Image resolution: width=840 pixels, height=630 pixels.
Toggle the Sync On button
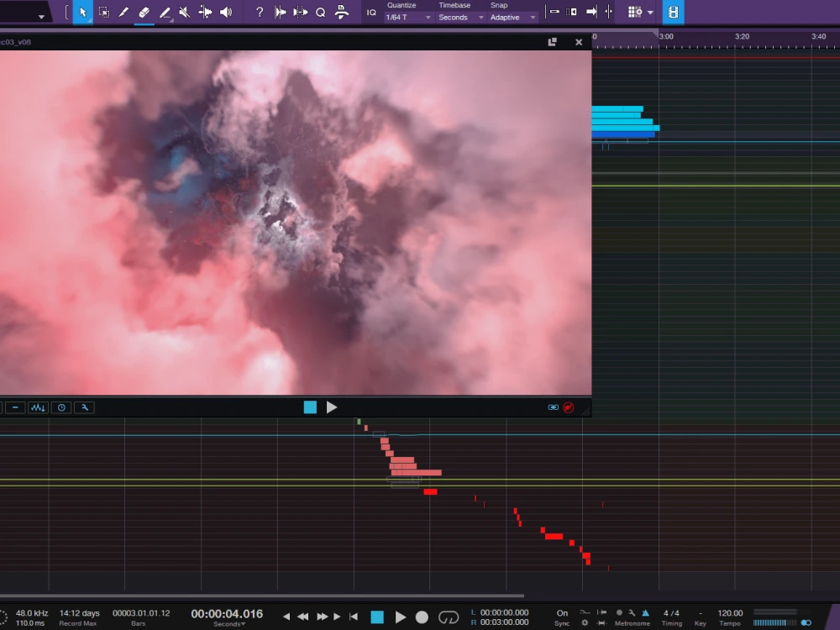[562, 613]
